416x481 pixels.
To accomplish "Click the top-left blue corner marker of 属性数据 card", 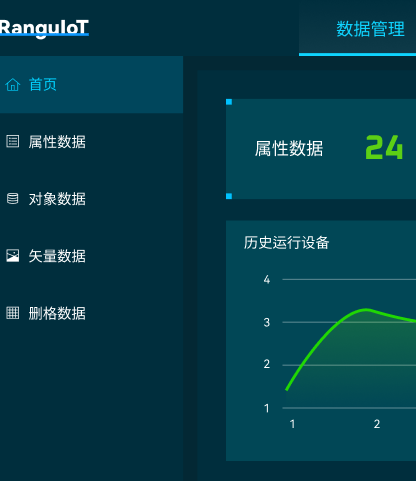I will (x=229, y=102).
